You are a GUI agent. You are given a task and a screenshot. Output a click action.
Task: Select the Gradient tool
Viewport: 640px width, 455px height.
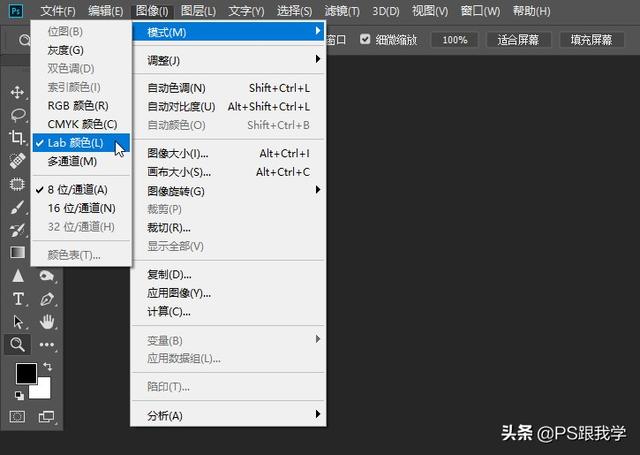point(17,253)
